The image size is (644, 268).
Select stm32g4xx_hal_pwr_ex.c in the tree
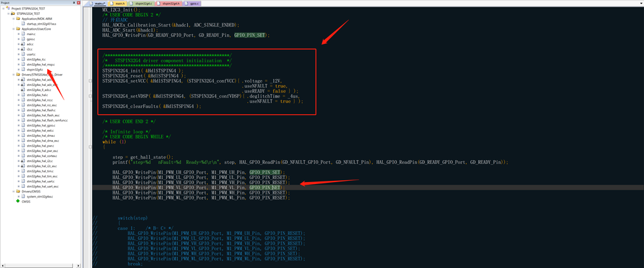43,150
